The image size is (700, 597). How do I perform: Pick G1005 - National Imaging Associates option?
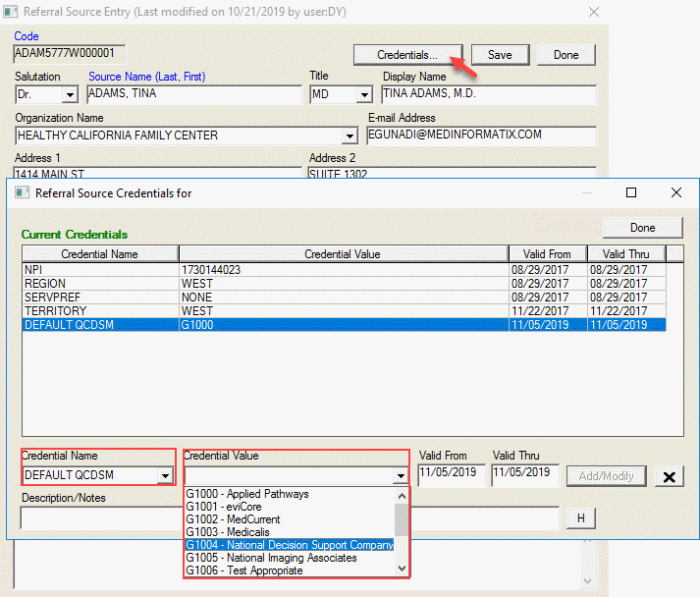289,558
